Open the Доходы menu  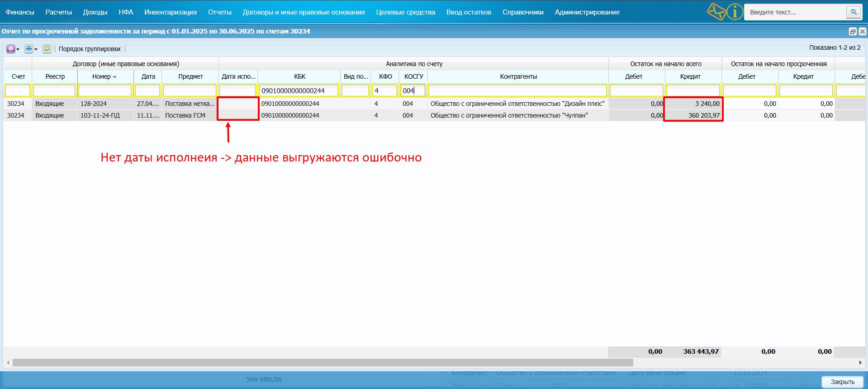tap(95, 12)
